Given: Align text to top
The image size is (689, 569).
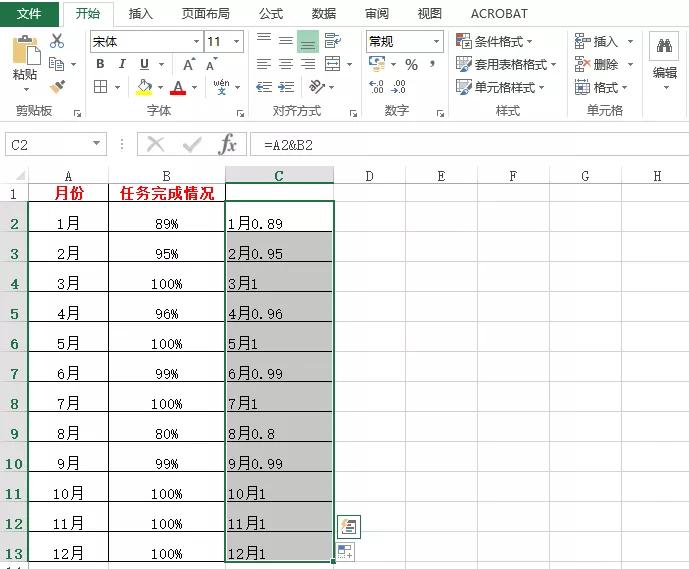Looking at the screenshot, I should point(264,41).
